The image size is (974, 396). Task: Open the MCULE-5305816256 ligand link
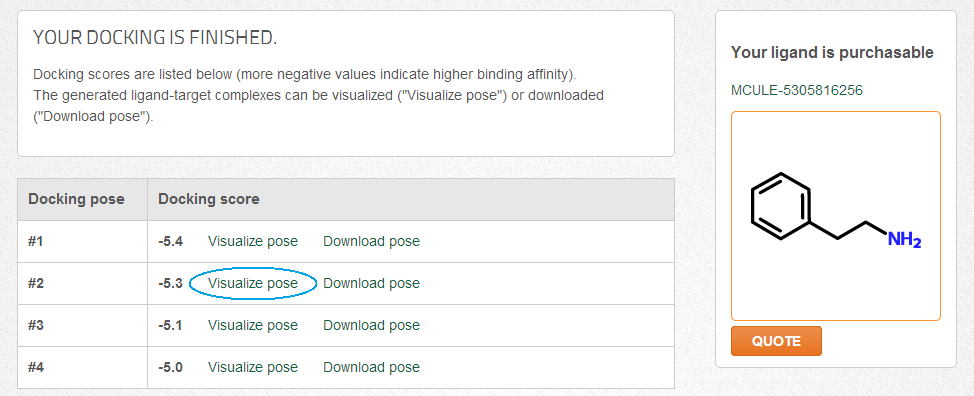[797, 91]
